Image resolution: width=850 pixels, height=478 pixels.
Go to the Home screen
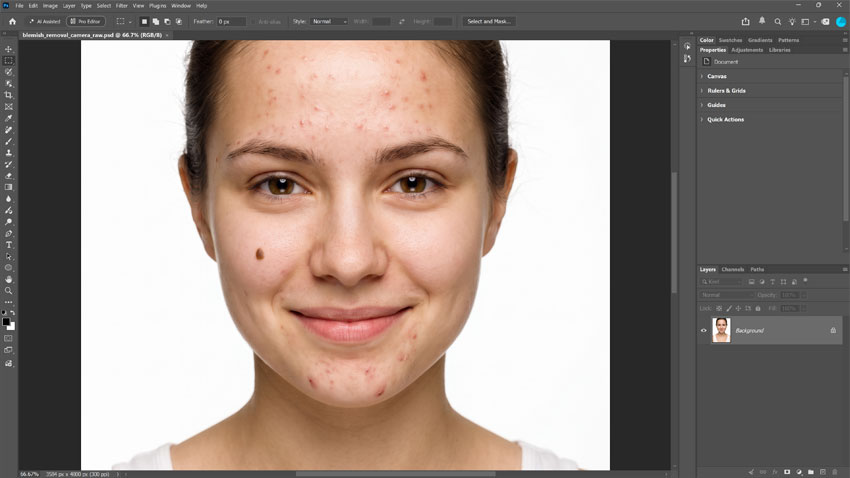tap(12, 22)
